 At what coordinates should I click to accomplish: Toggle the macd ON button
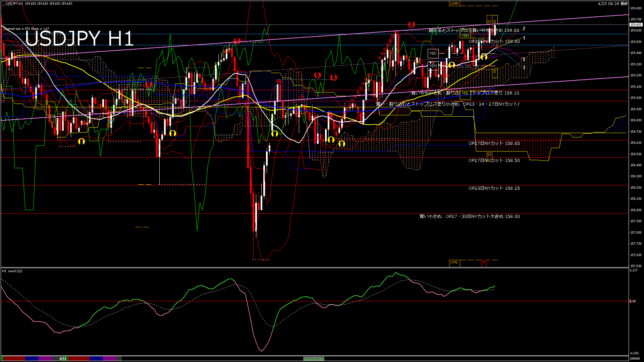[314, 359]
